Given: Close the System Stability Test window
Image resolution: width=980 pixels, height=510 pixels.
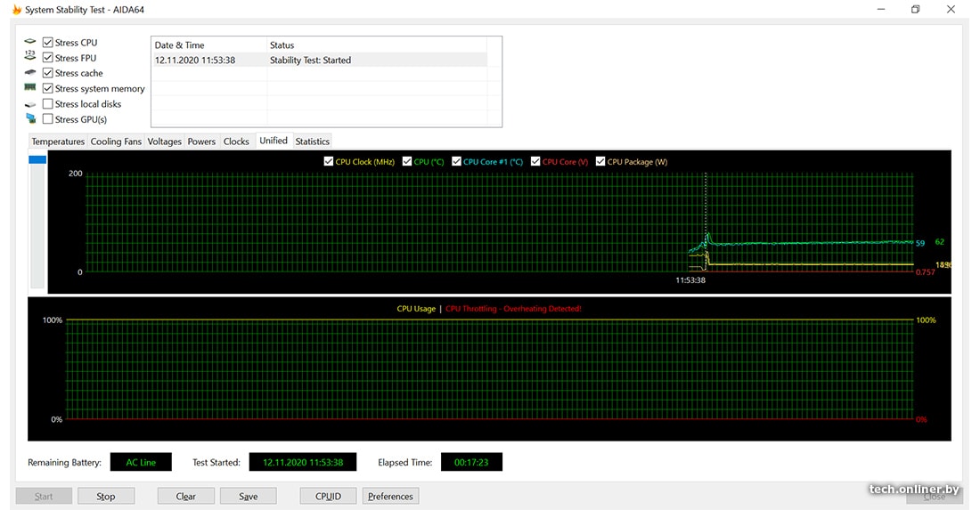Looking at the screenshot, I should [951, 10].
